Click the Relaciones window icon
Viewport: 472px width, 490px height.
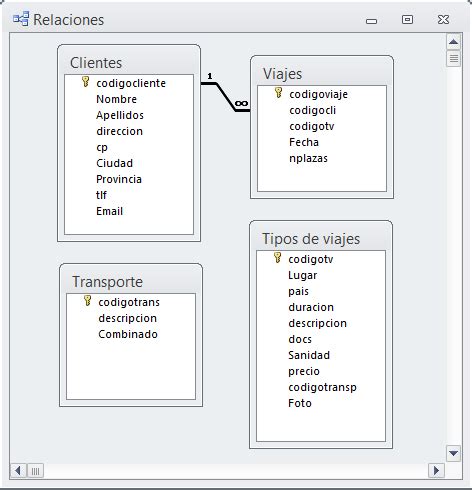point(21,19)
